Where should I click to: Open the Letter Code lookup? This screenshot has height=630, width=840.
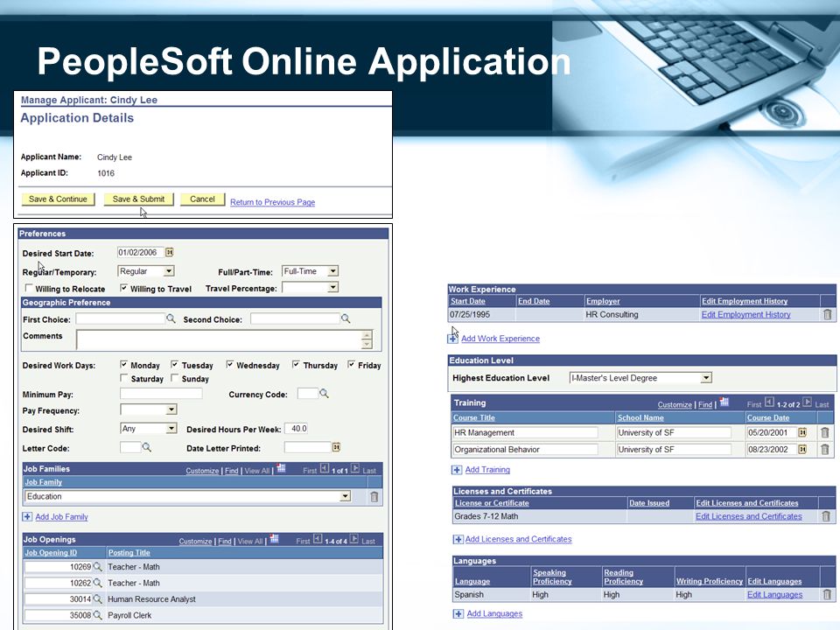(x=146, y=447)
